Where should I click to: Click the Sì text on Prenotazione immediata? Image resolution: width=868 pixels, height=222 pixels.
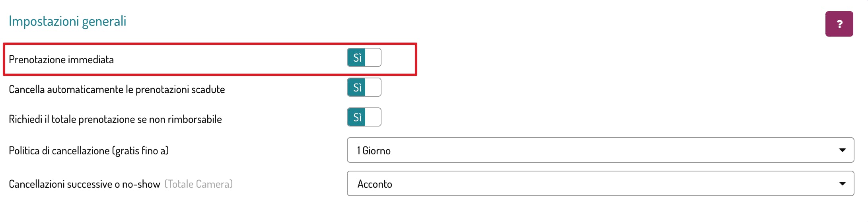pos(357,58)
